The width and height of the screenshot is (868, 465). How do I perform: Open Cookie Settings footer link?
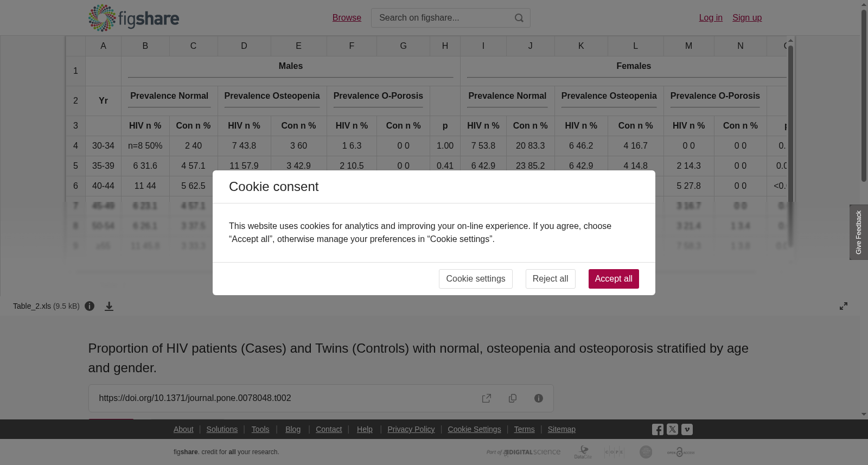474,429
